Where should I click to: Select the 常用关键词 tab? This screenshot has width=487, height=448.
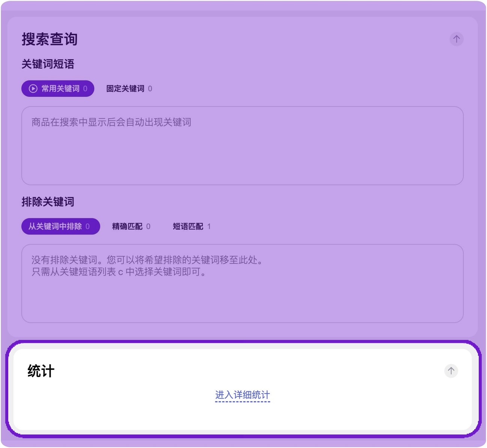58,89
